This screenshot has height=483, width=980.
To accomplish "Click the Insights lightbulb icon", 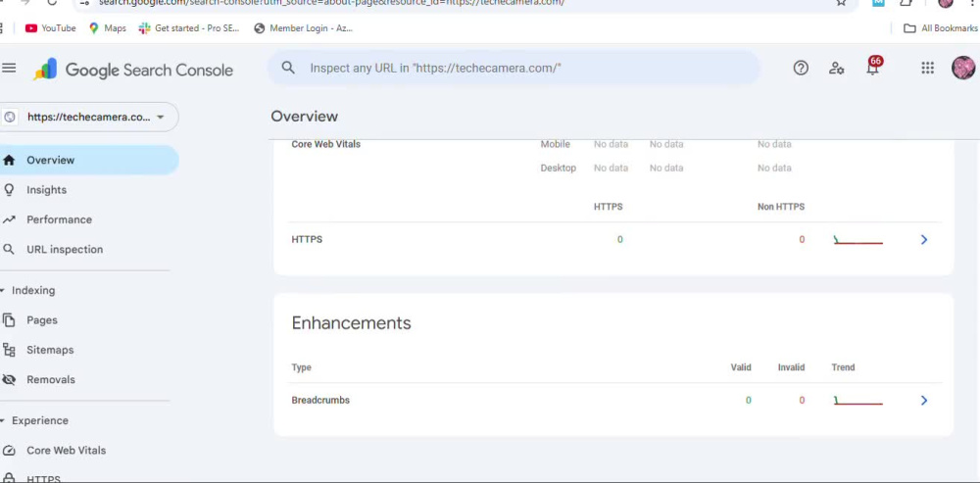I will (x=9, y=190).
